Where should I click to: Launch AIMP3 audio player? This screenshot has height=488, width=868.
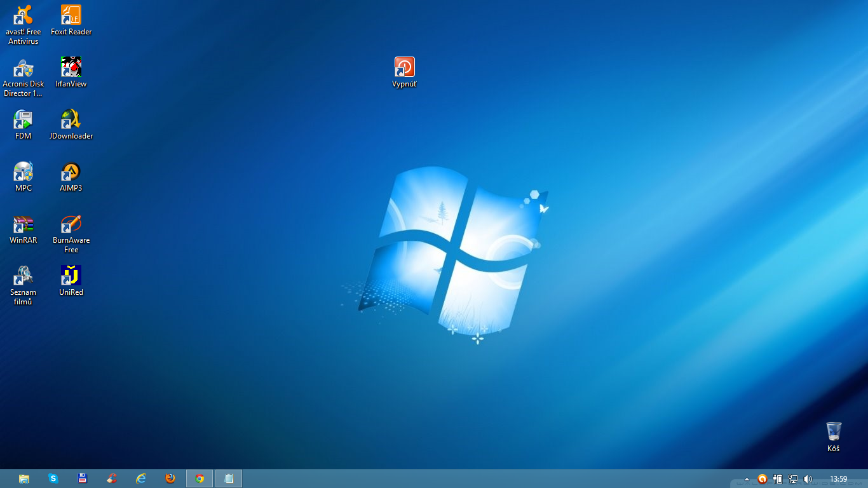(71, 172)
